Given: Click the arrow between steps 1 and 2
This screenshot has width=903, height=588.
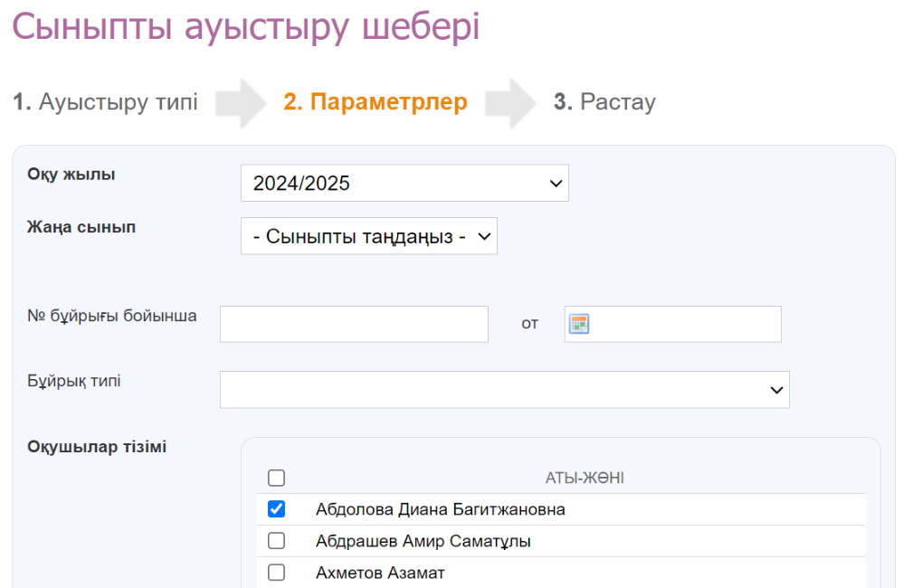Looking at the screenshot, I should pos(240,103).
